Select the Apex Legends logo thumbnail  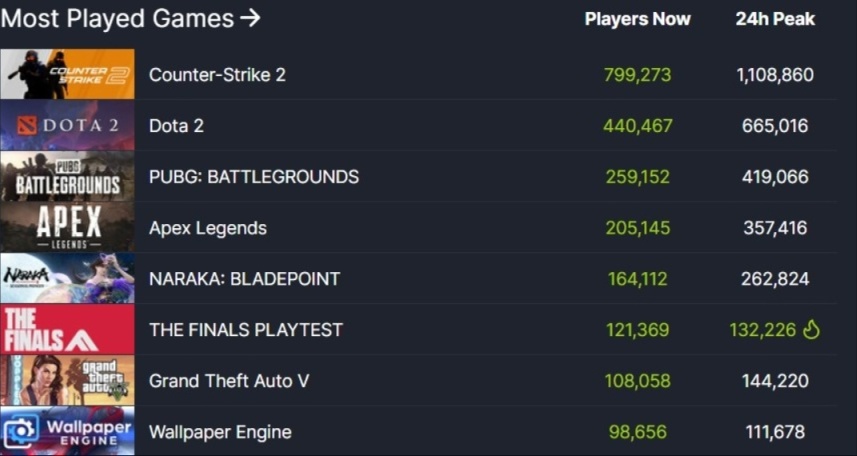pos(67,228)
